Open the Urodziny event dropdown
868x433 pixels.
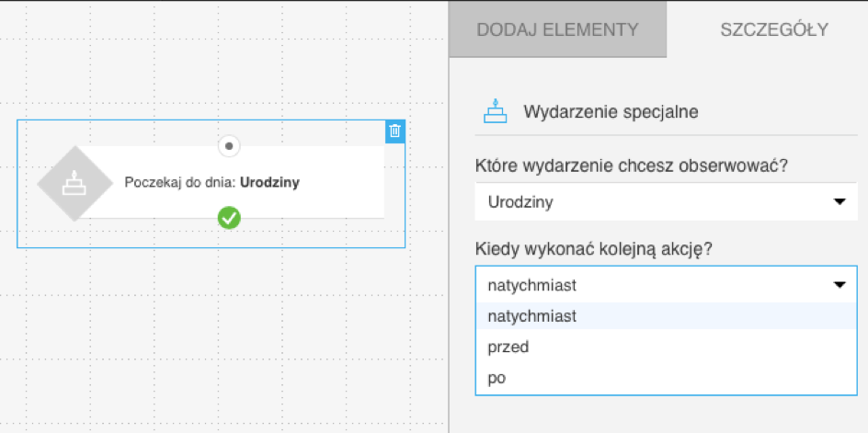pyautogui.click(x=658, y=202)
